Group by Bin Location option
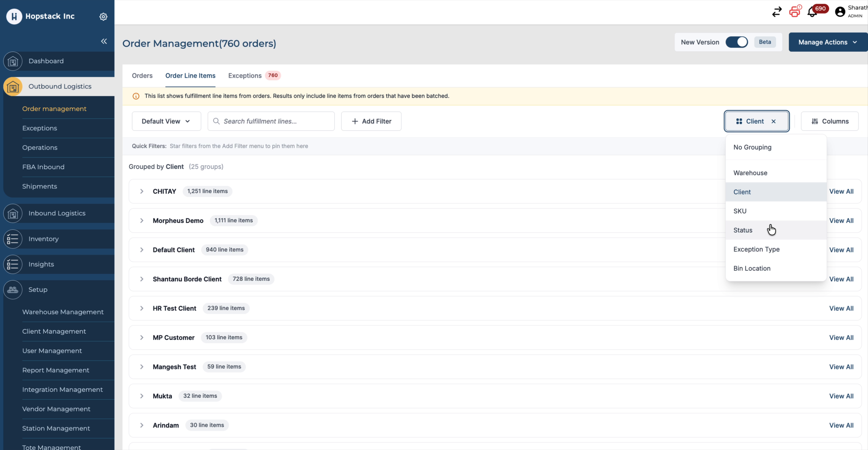Image resolution: width=868 pixels, height=450 pixels. click(x=776, y=269)
